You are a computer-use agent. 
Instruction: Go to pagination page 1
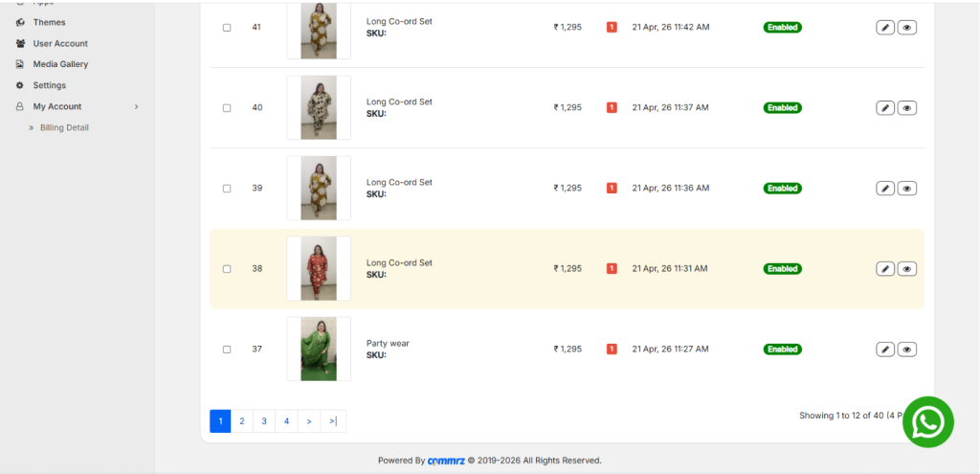(221, 420)
